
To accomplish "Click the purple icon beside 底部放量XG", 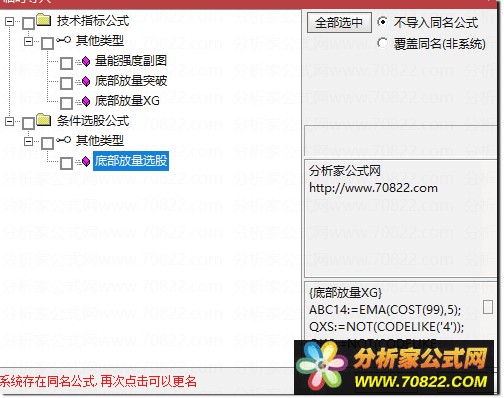I will click(86, 101).
